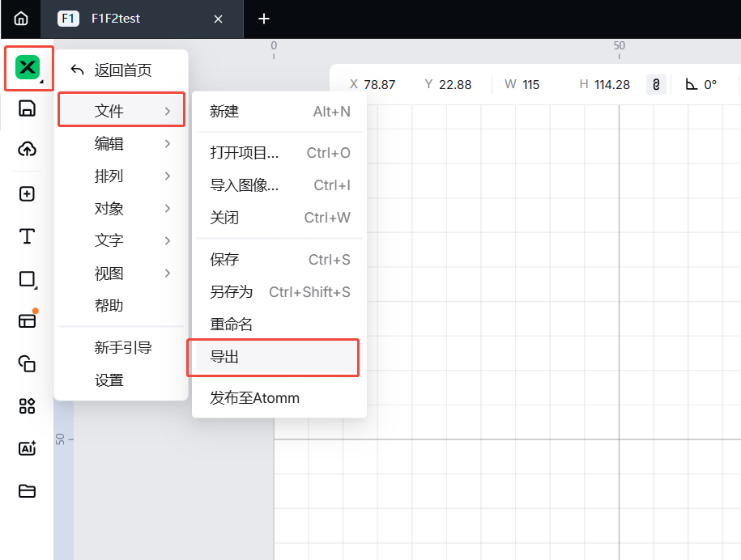Screen dimensions: 741x560
Task: Open the folder icon in left sidebar
Action: point(27,490)
